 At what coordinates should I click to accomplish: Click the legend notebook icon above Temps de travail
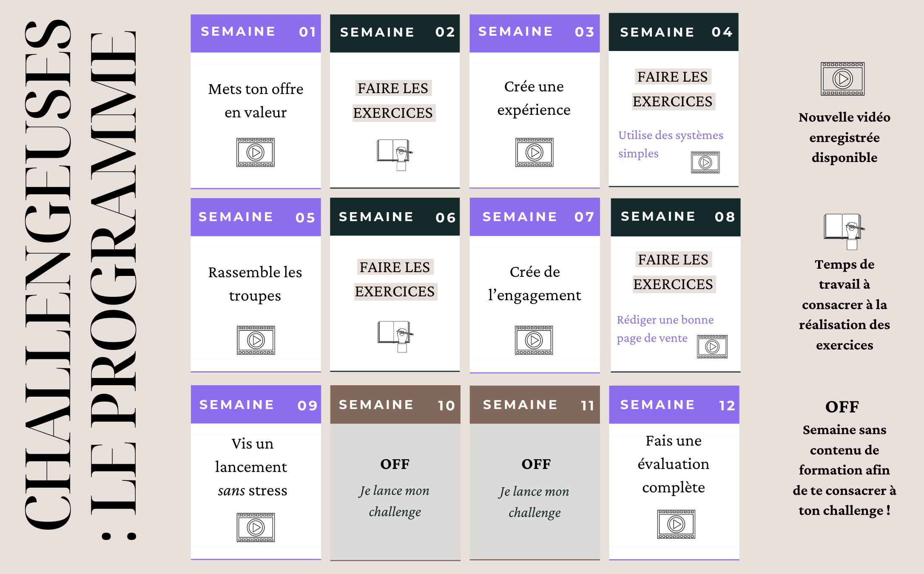coord(844,230)
